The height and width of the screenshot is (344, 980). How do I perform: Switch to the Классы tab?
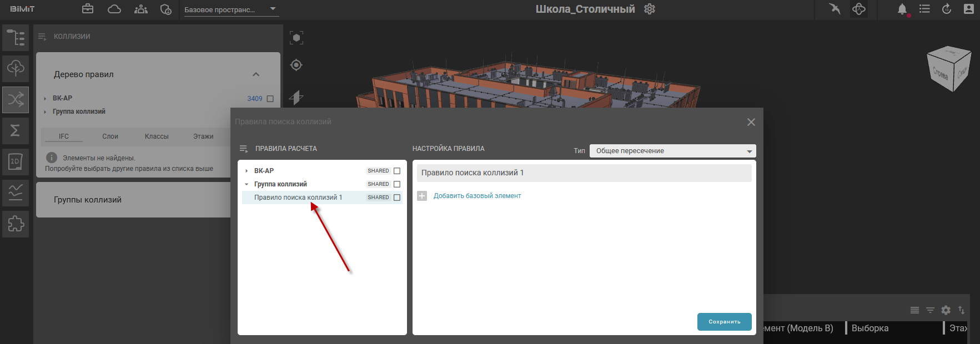(157, 136)
